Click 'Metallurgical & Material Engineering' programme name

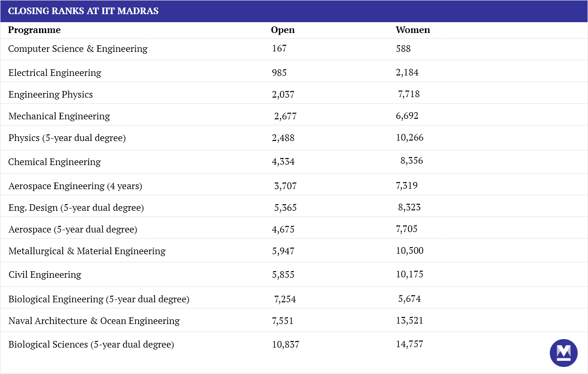(87, 251)
